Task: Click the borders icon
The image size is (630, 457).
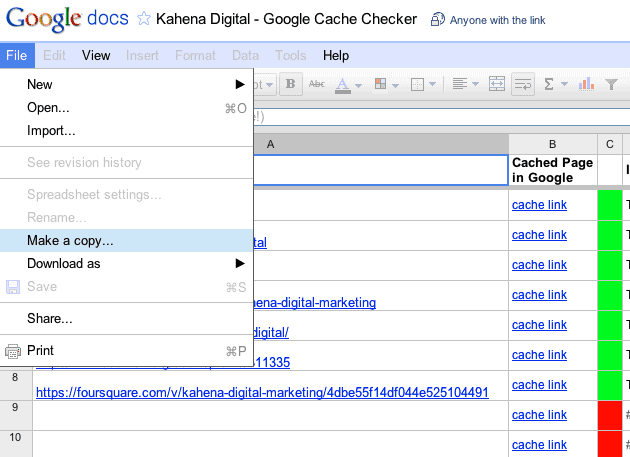Action: tap(417, 84)
